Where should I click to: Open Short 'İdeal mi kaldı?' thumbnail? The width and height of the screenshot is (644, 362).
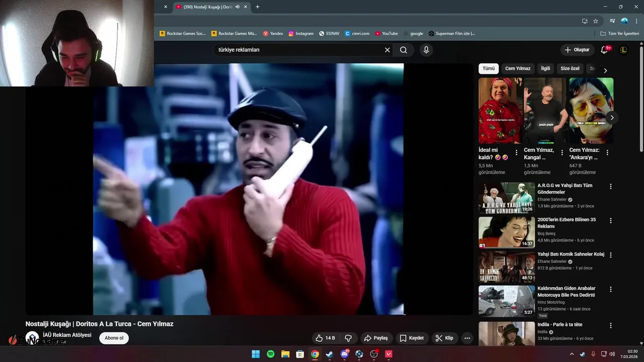(500, 111)
